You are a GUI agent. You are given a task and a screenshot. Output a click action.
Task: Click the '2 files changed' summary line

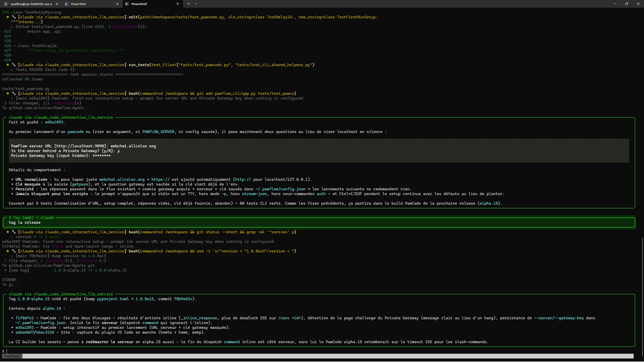(x=42, y=103)
